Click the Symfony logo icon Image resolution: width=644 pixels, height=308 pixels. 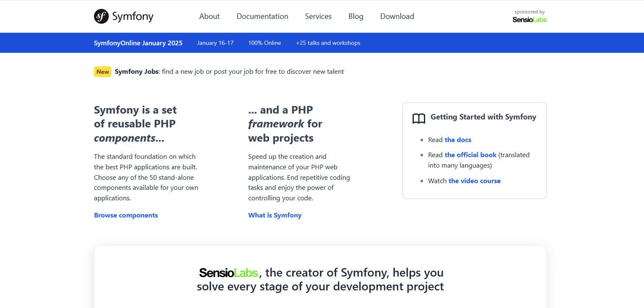point(101,16)
